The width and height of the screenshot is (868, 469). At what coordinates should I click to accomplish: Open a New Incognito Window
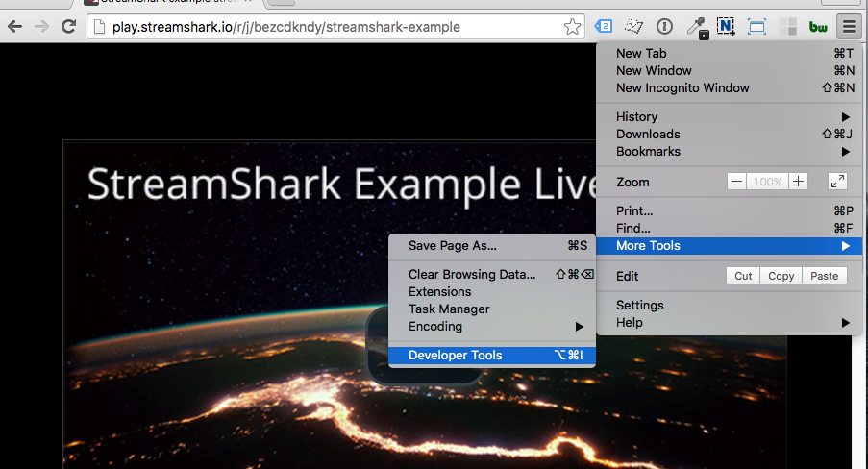(x=729, y=87)
